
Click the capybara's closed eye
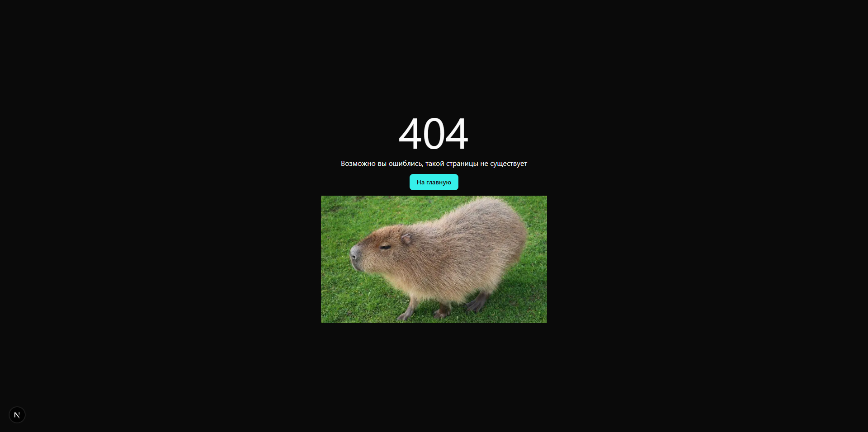386,247
